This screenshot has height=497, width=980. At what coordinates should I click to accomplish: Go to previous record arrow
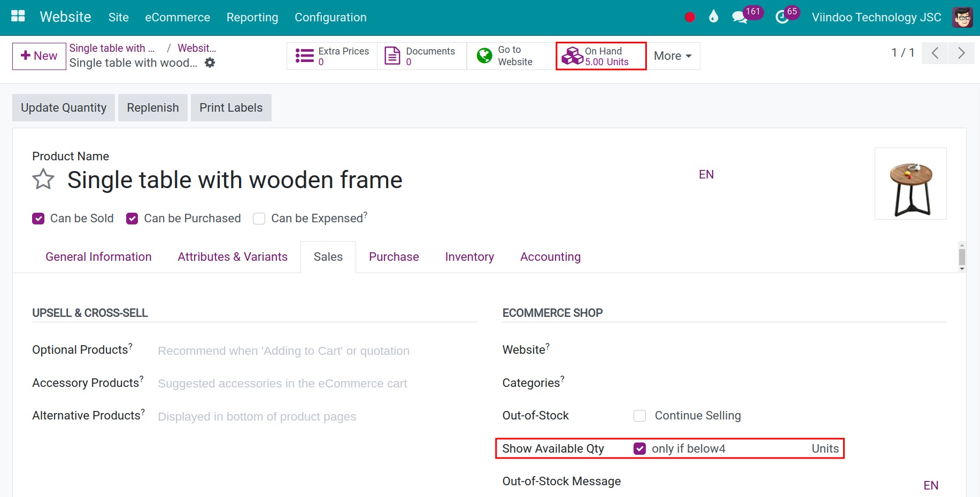tap(935, 53)
